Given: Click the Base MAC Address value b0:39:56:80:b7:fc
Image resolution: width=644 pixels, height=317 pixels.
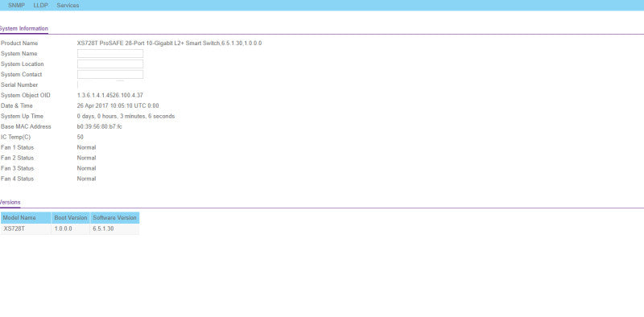Looking at the screenshot, I should click(x=99, y=126).
